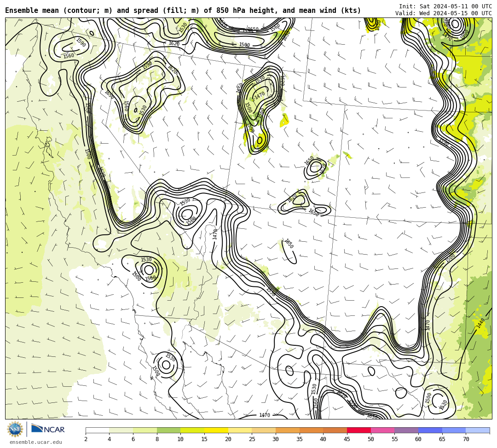Click the legend tick label 20
Screen dimensions: 497x448
(228, 439)
